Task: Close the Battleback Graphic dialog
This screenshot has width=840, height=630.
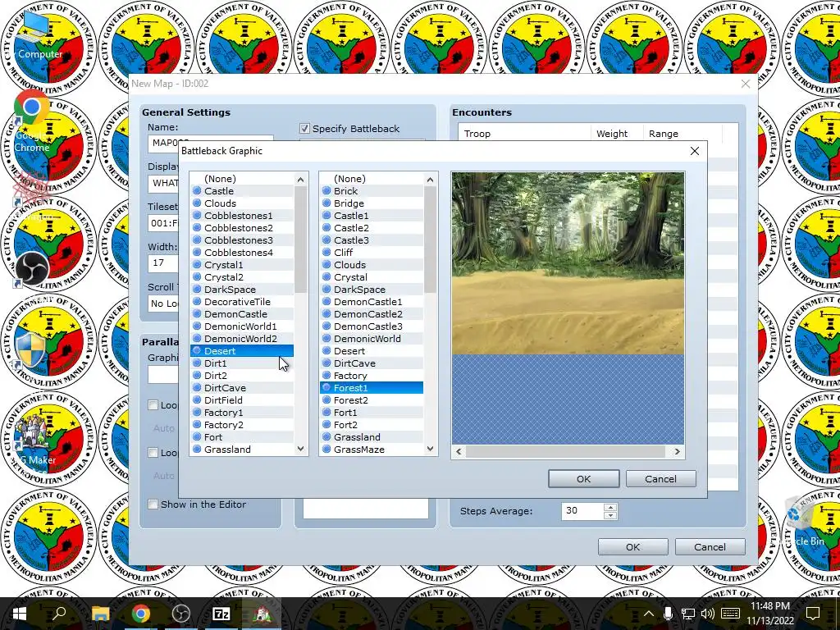Action: [x=695, y=151]
